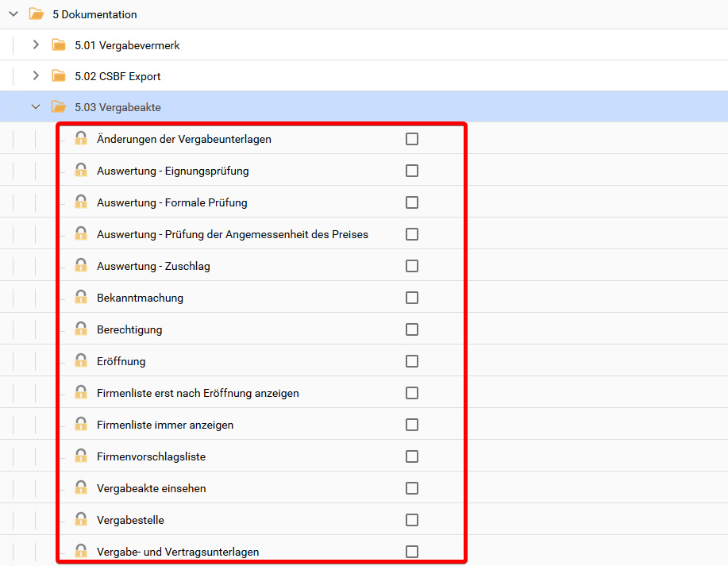728x566 pixels.
Task: Enable the Berechtigung checkbox
Action: (x=412, y=329)
